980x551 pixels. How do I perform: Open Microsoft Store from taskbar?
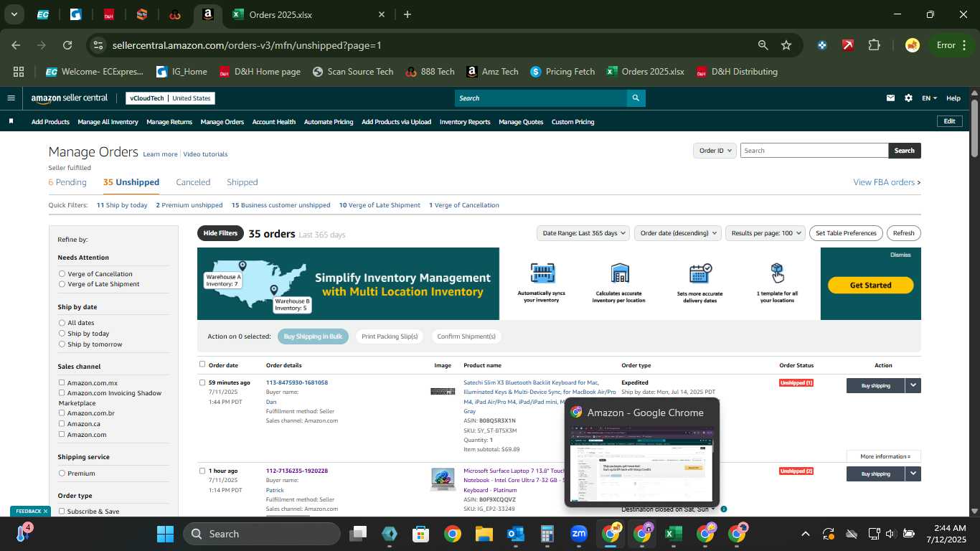420,534
